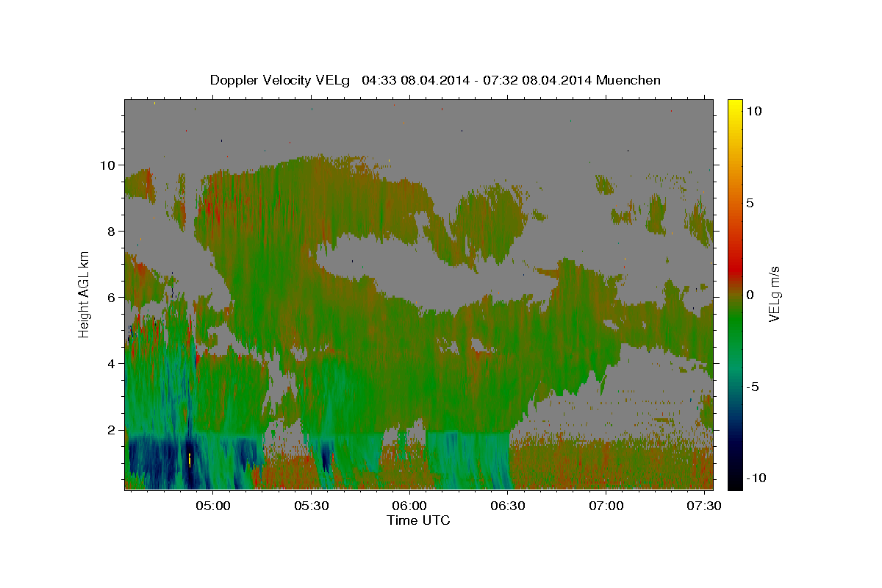Click the 'Muenchen' station name in title
The height and width of the screenshot is (588, 882).
point(628,80)
